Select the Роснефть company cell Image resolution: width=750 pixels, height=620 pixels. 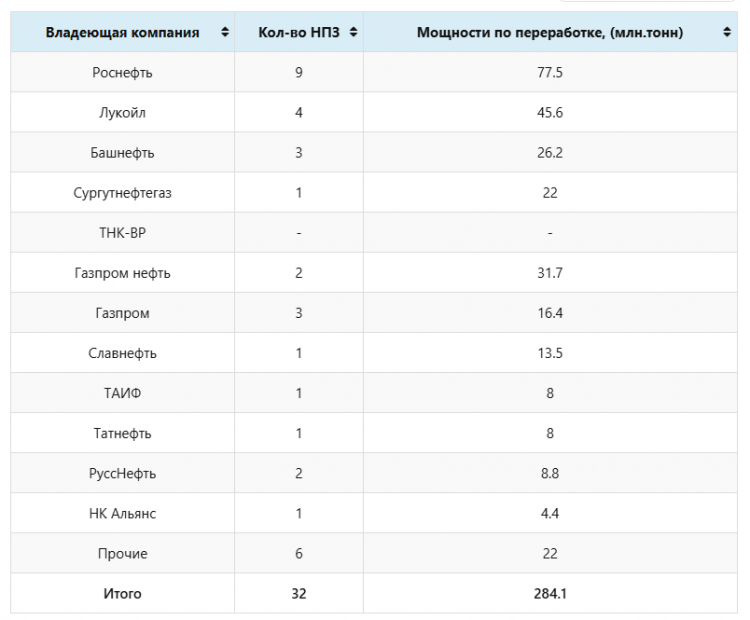[122, 72]
